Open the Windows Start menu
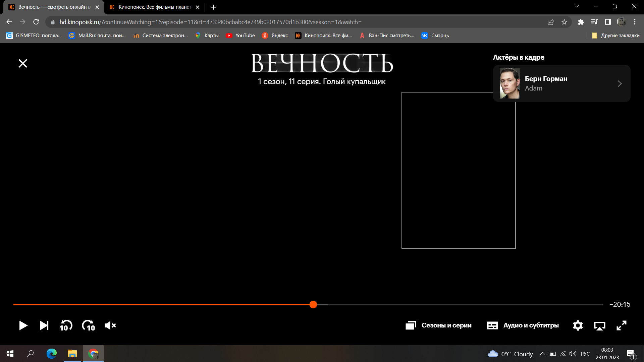 (10, 354)
